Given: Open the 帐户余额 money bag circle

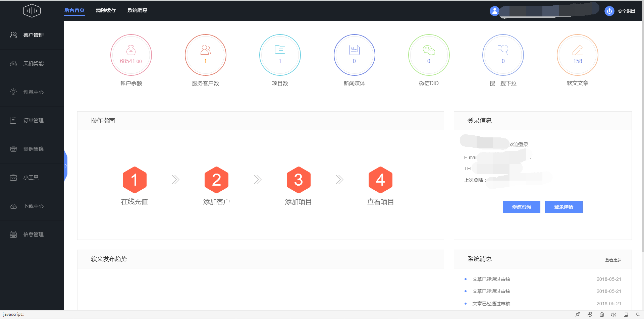Looking at the screenshot, I should click(x=131, y=55).
